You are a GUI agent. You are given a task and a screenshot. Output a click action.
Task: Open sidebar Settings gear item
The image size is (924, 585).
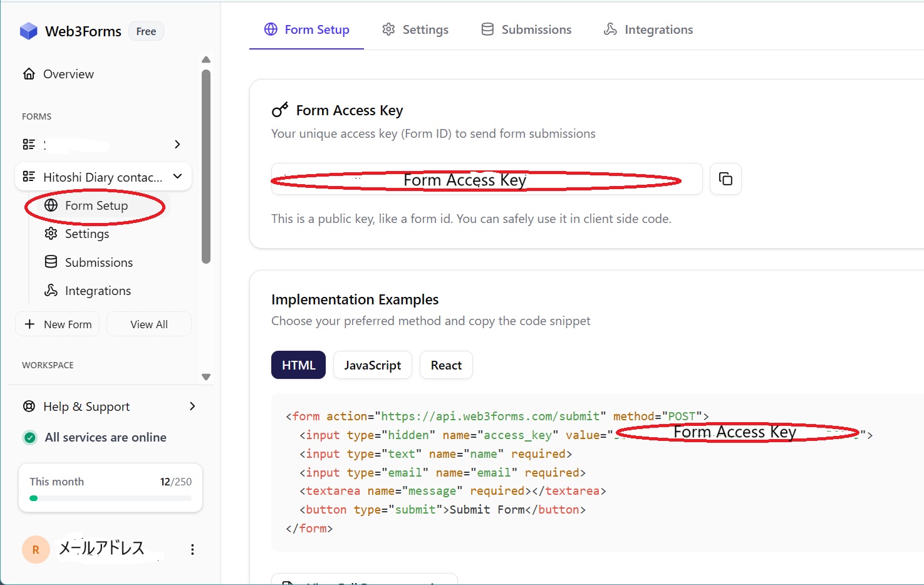(86, 234)
